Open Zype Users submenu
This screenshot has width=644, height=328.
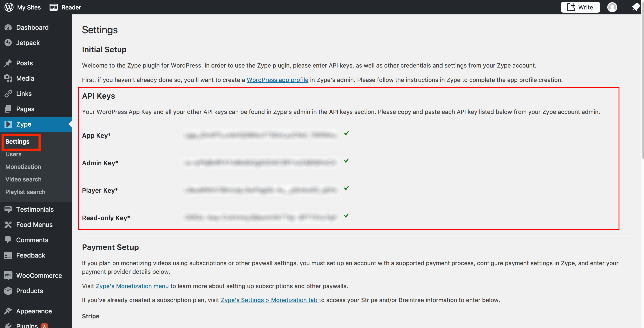[14, 154]
